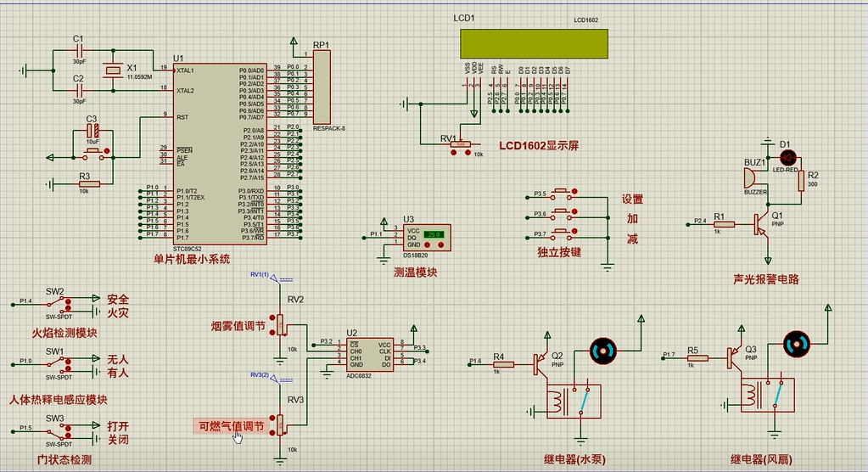Click the LCD1602显示屏 label
The width and height of the screenshot is (868, 472).
tap(539, 146)
